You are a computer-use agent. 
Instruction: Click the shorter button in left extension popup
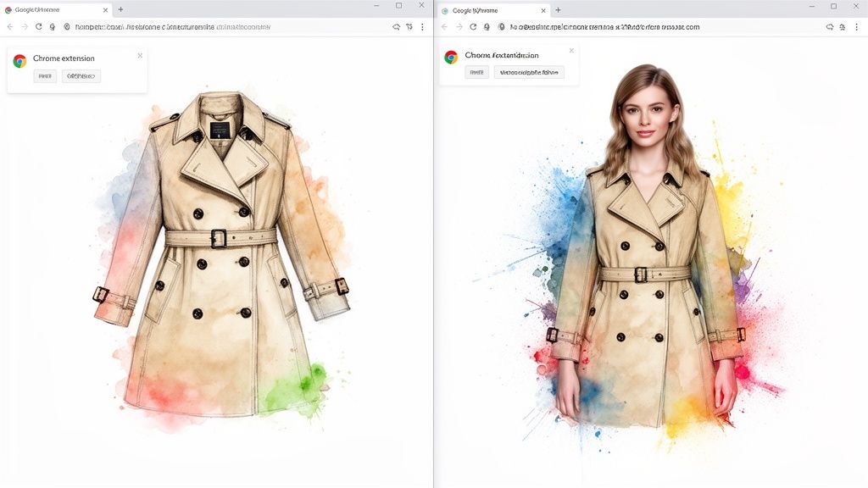(46, 76)
